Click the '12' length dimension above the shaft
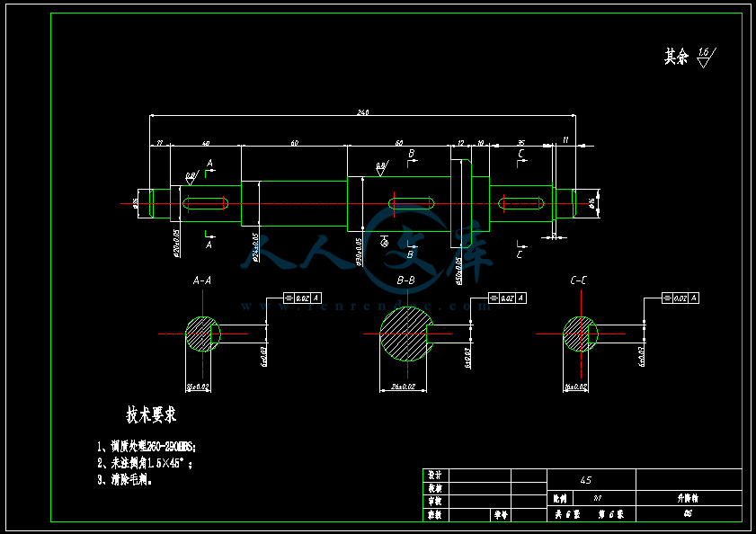 [x=460, y=143]
